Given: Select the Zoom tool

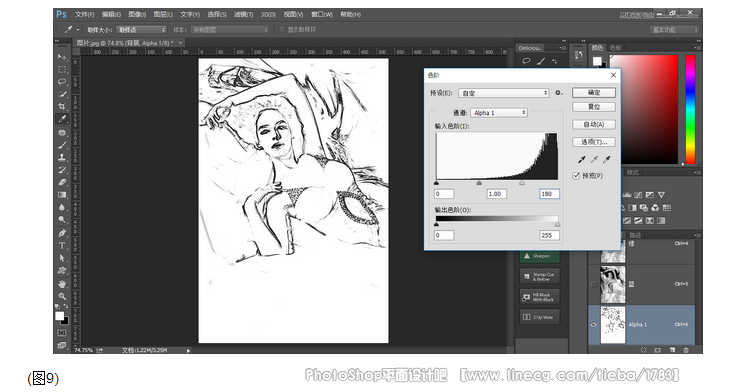Looking at the screenshot, I should 62,296.
